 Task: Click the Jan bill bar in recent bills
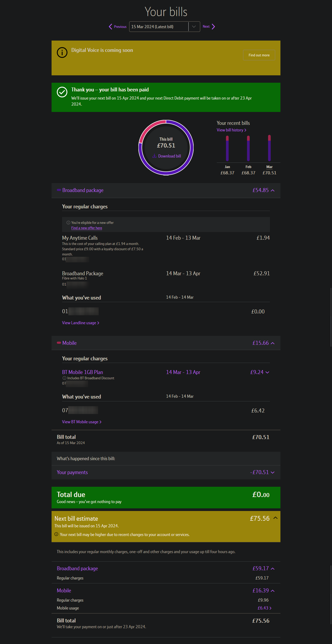(x=227, y=148)
